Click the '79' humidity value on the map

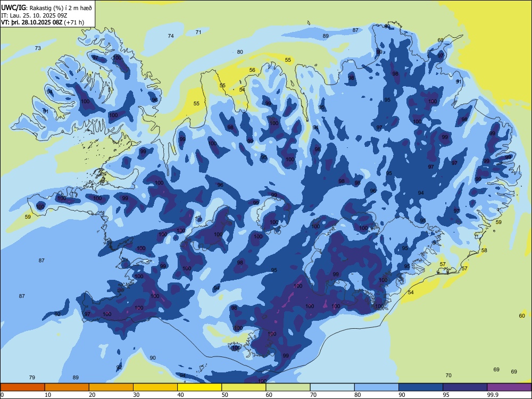(x=32, y=377)
